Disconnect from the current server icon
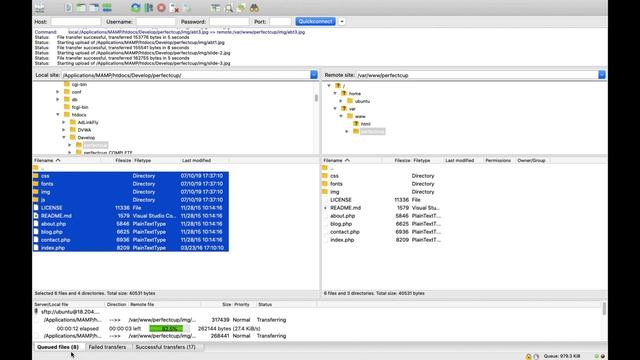 174,7
